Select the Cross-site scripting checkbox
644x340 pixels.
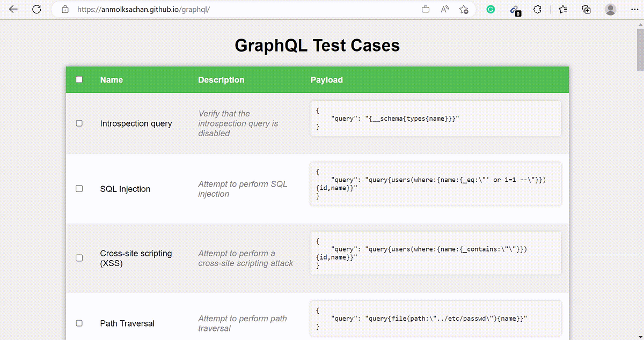click(x=79, y=257)
